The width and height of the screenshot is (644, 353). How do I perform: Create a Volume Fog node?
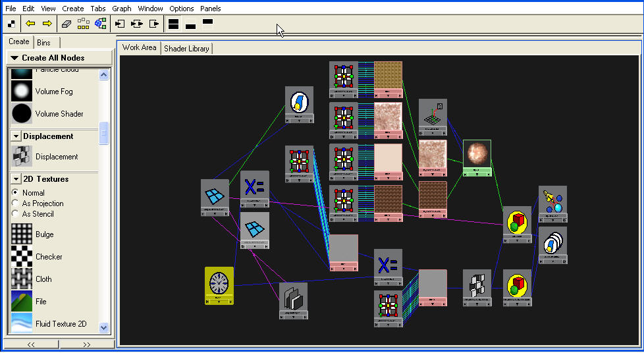54,92
